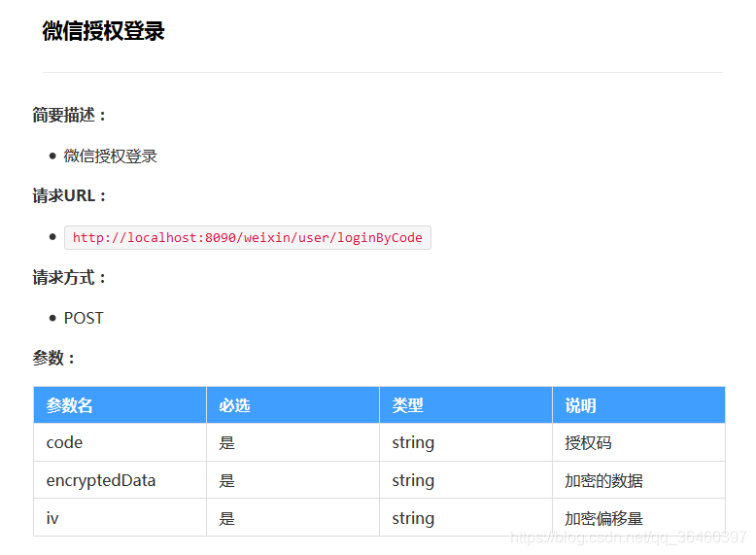Click the 必选 column header

293,405
